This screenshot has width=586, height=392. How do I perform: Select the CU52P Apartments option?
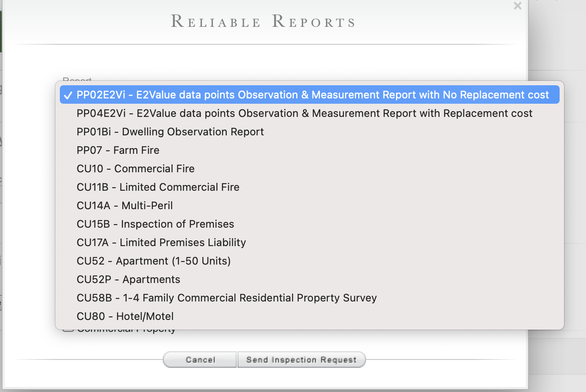pyautogui.click(x=309, y=279)
